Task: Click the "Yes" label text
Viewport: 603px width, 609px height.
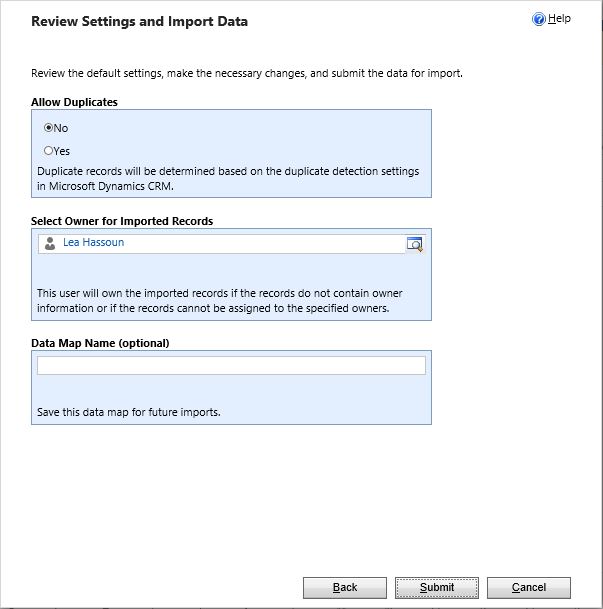Action: tap(62, 151)
